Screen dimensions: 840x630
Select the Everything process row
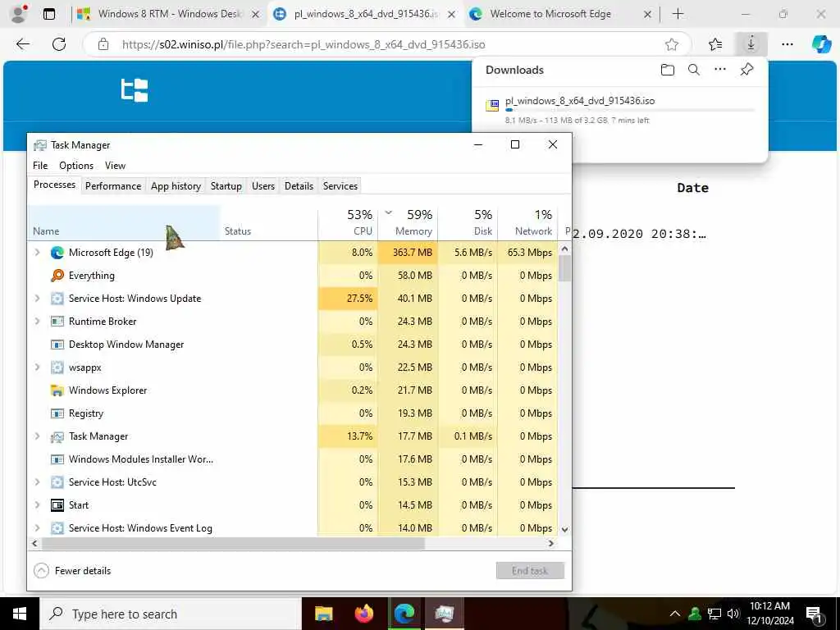point(293,276)
